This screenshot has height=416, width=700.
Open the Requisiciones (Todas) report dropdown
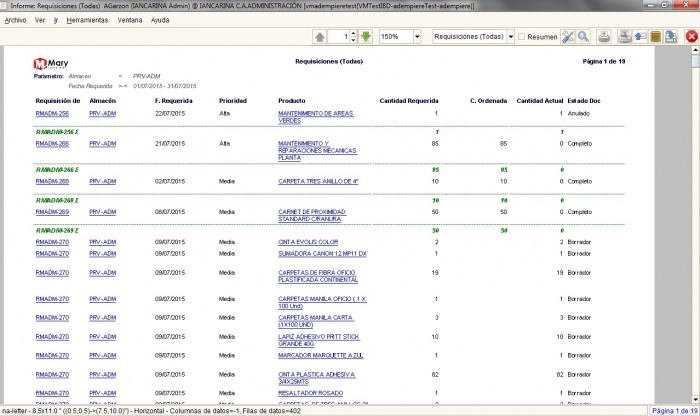pos(511,37)
